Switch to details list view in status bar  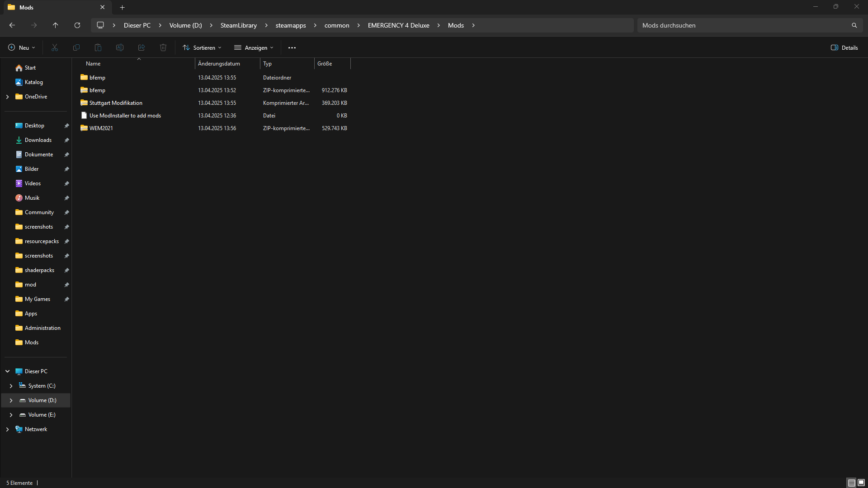pyautogui.click(x=851, y=483)
